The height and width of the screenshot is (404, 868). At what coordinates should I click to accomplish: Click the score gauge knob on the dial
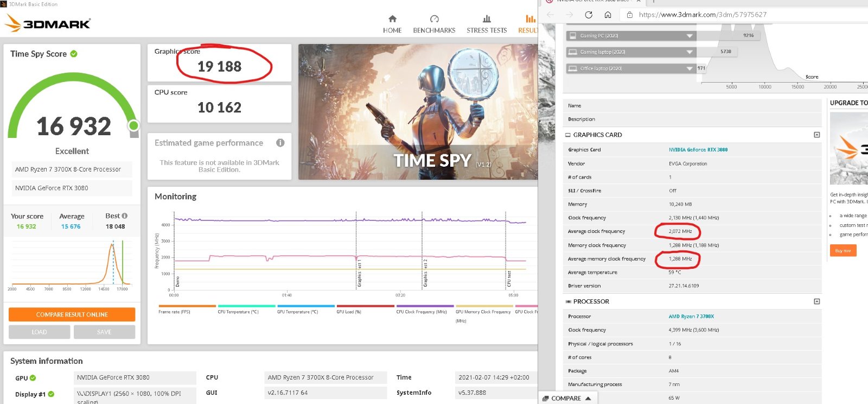[x=133, y=126]
